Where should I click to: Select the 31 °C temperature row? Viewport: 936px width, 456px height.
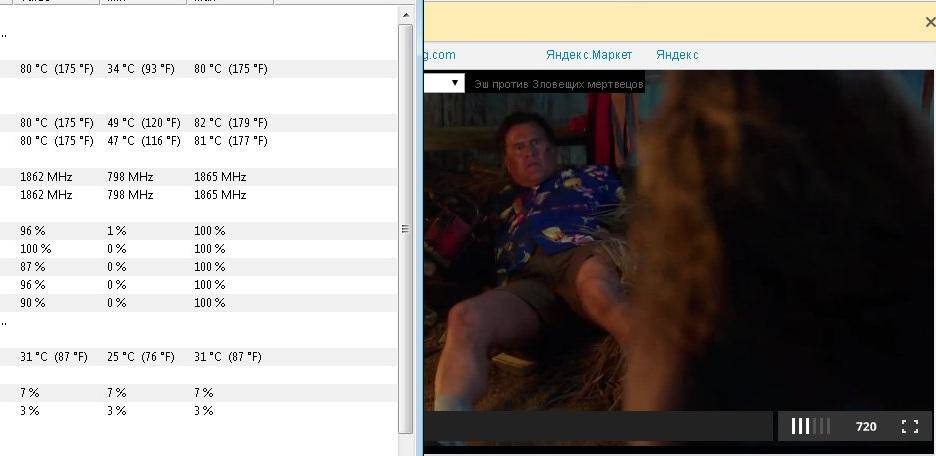pos(198,356)
